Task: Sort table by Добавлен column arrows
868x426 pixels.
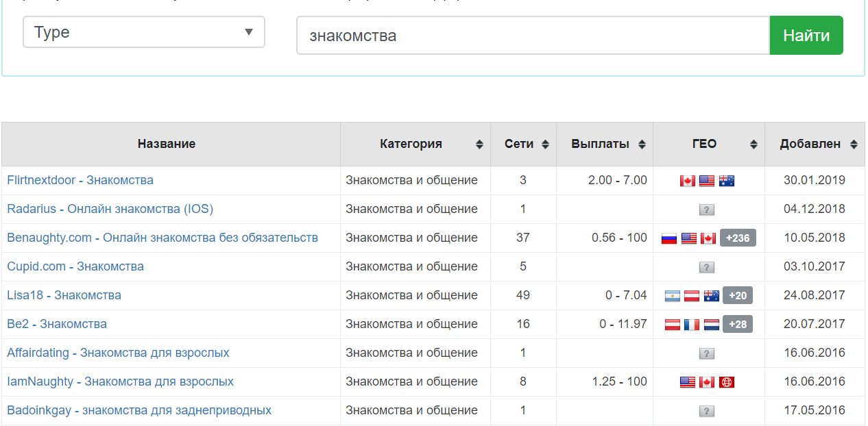Action: pos(854,145)
